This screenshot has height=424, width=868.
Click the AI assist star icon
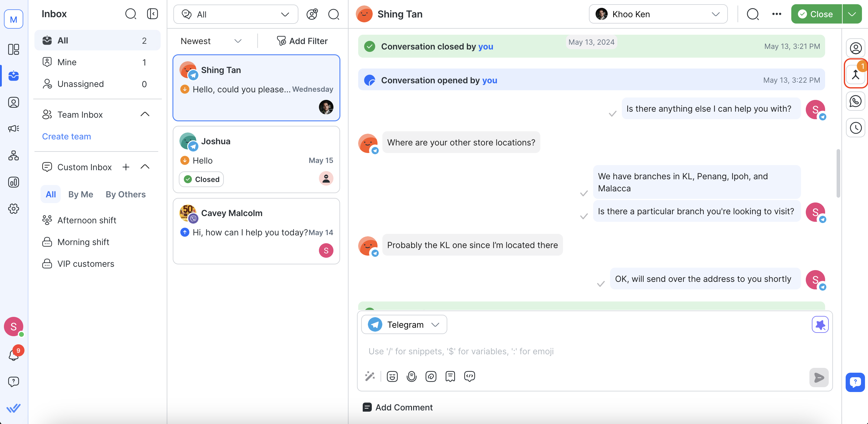click(820, 324)
